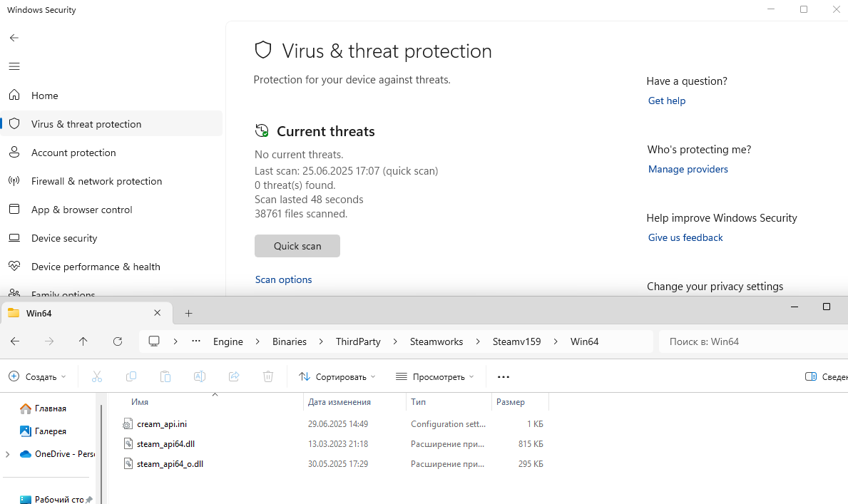Select the Win64 Explorer tab
Image resolution: width=848 pixels, height=504 pixels.
coord(86,313)
